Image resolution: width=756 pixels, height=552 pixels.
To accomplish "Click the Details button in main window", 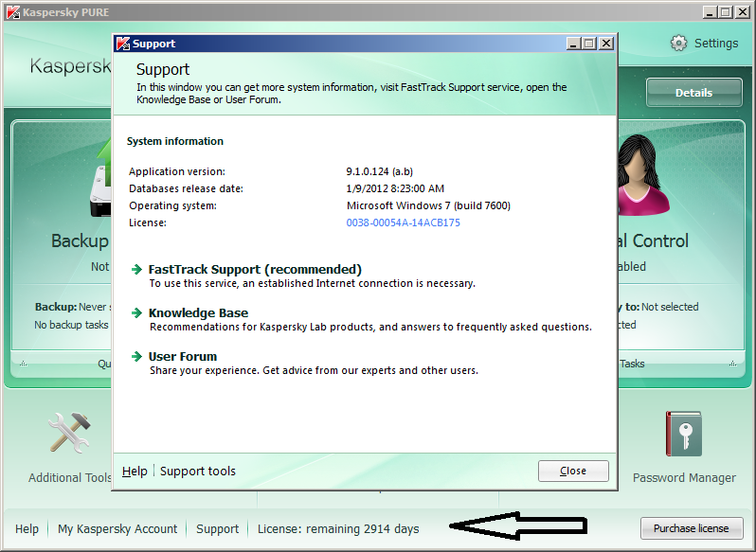I will pyautogui.click(x=693, y=93).
